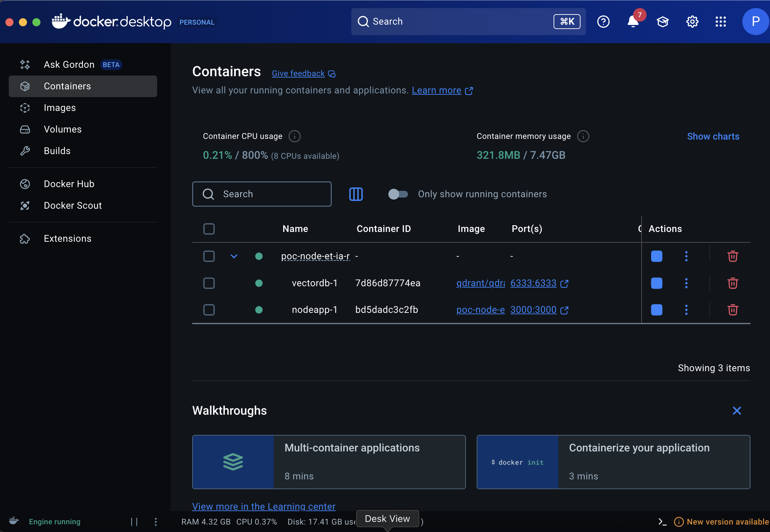The width and height of the screenshot is (770, 532).
Task: Go to Images in sidebar
Action: coord(60,108)
